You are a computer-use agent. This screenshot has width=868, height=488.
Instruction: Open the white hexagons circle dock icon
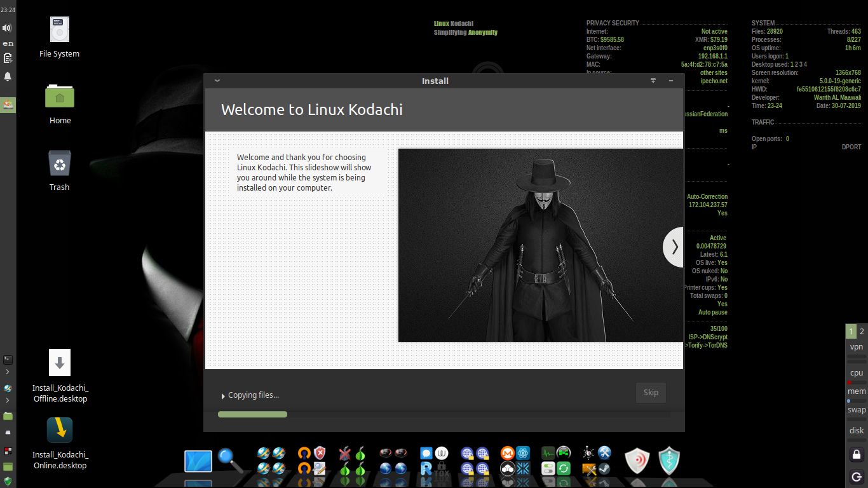click(x=507, y=469)
